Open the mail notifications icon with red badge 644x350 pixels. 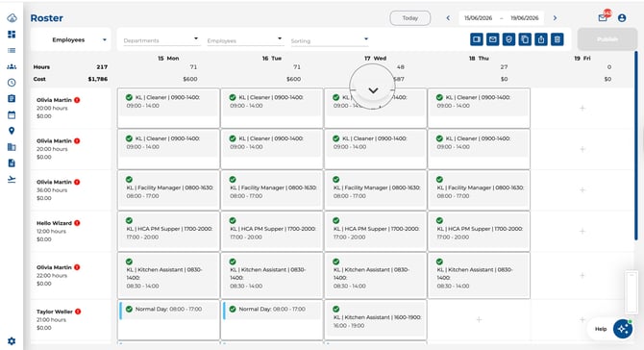coord(604,17)
